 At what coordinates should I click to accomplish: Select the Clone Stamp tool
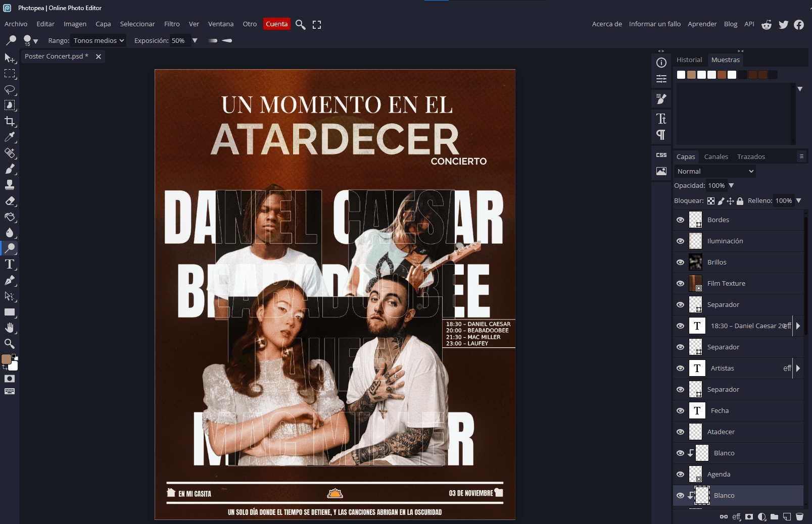click(10, 185)
